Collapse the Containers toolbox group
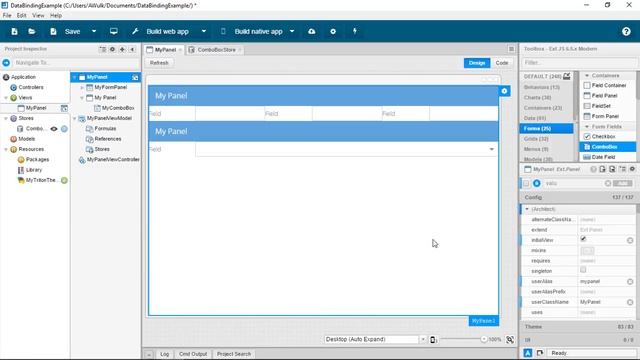The width and height of the screenshot is (640, 360). point(587,76)
